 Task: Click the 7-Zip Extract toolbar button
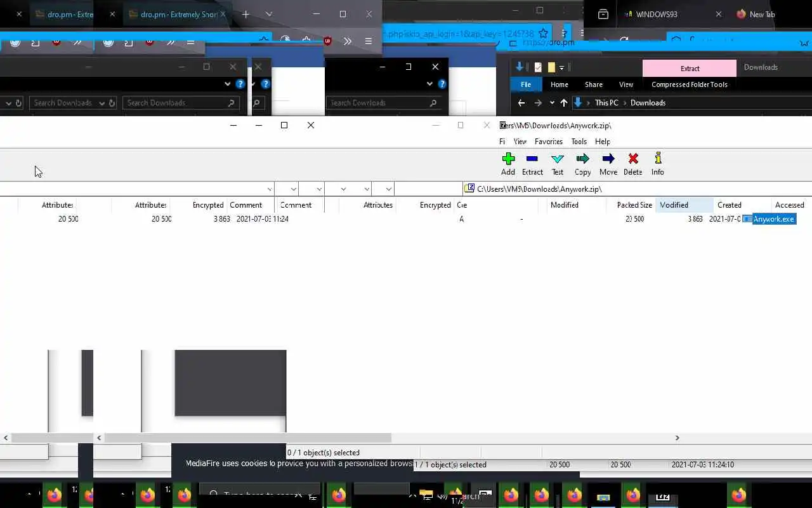point(532,164)
